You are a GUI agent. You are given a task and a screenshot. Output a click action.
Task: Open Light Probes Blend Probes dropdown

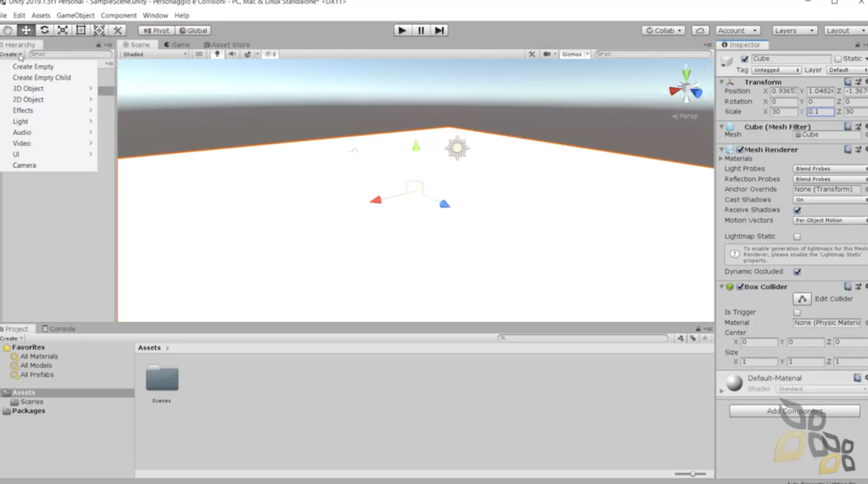831,169
